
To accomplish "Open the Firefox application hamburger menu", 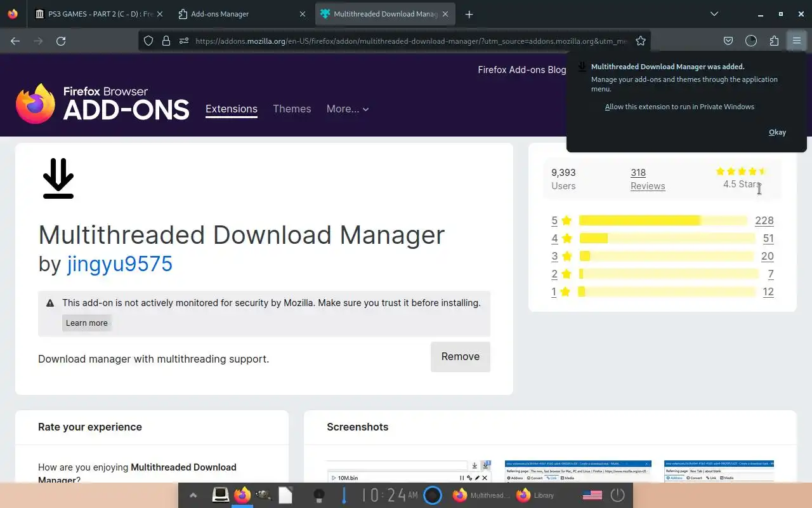I will pyautogui.click(x=796, y=41).
